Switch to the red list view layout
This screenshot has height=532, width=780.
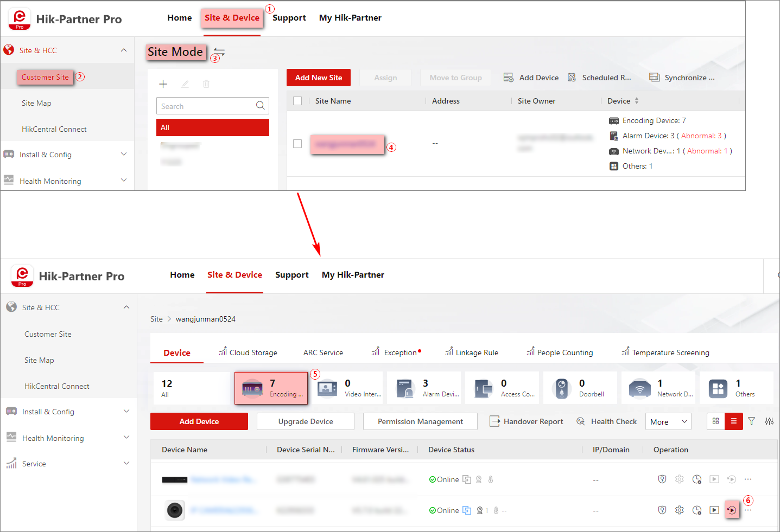(733, 421)
